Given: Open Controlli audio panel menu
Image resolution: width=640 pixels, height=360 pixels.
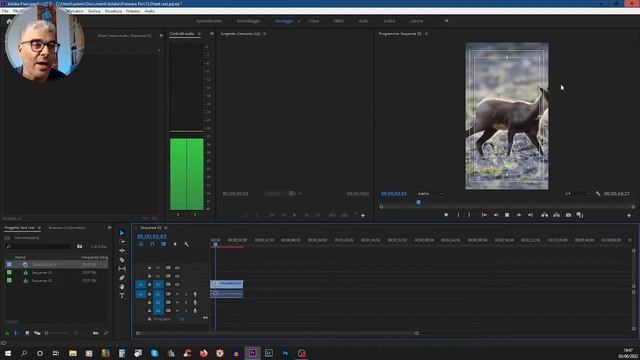Looking at the screenshot, I should pos(199,33).
